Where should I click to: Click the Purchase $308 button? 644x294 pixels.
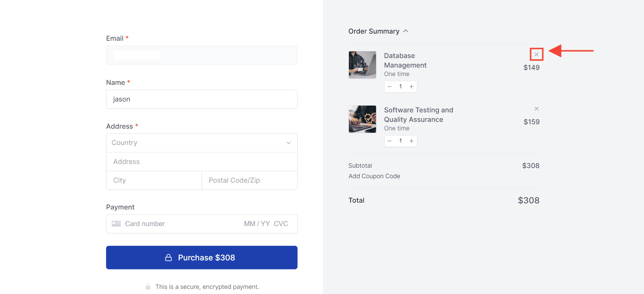coord(202,257)
